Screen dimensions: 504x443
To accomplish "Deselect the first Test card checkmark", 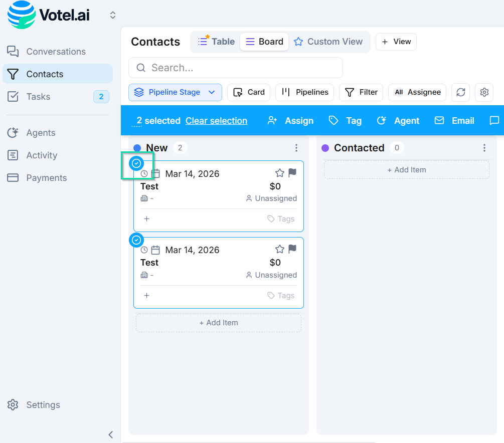I will tap(136, 163).
